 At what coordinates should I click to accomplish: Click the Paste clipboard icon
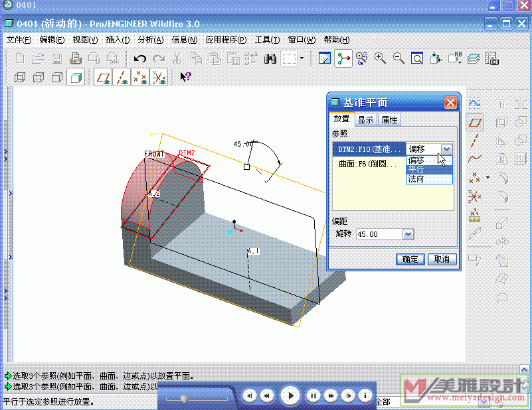pyautogui.click(x=215, y=58)
